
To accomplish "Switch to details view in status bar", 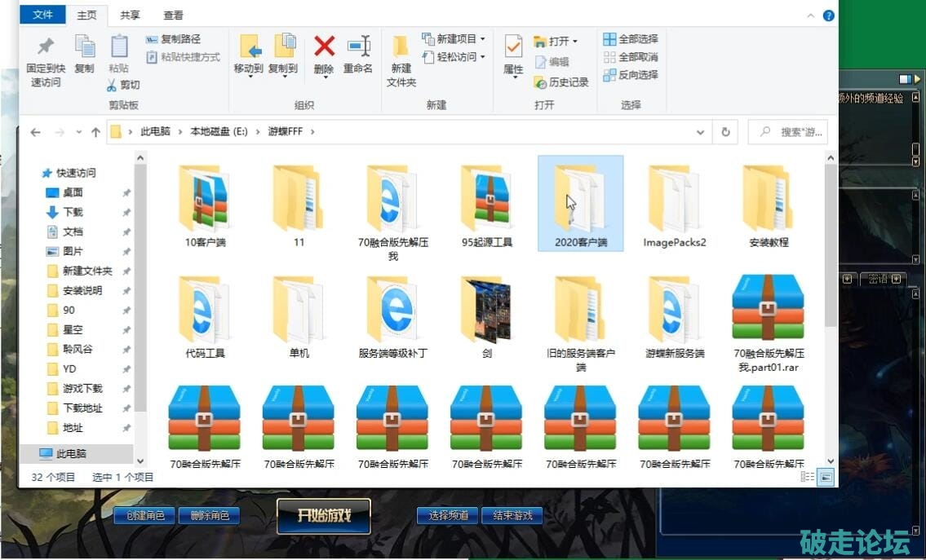I will pos(808,477).
